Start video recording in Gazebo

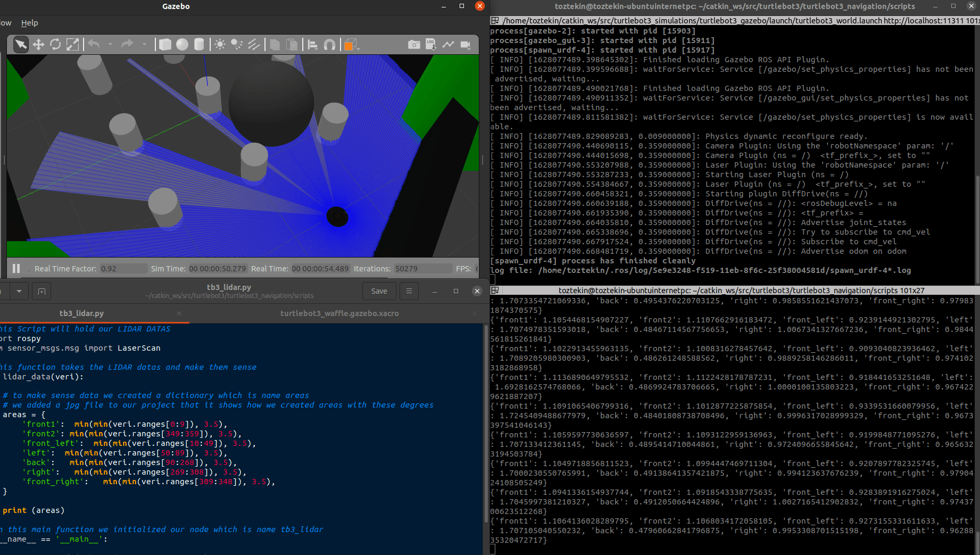pyautogui.click(x=466, y=45)
